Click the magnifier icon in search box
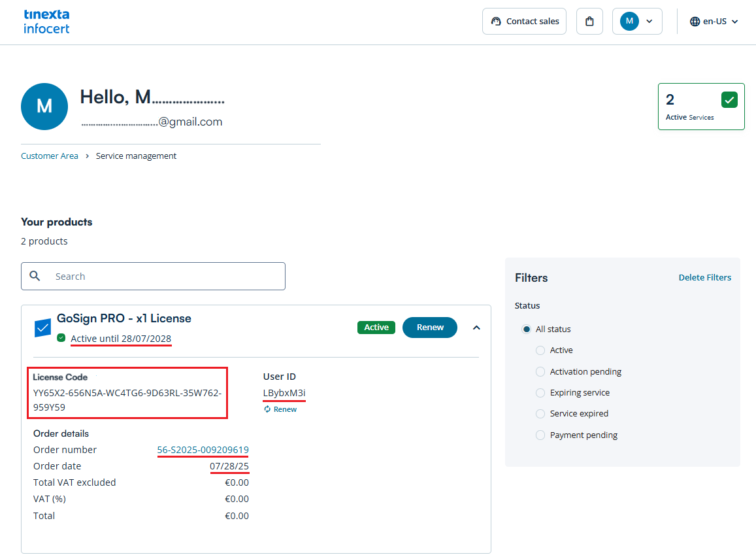 (x=35, y=277)
